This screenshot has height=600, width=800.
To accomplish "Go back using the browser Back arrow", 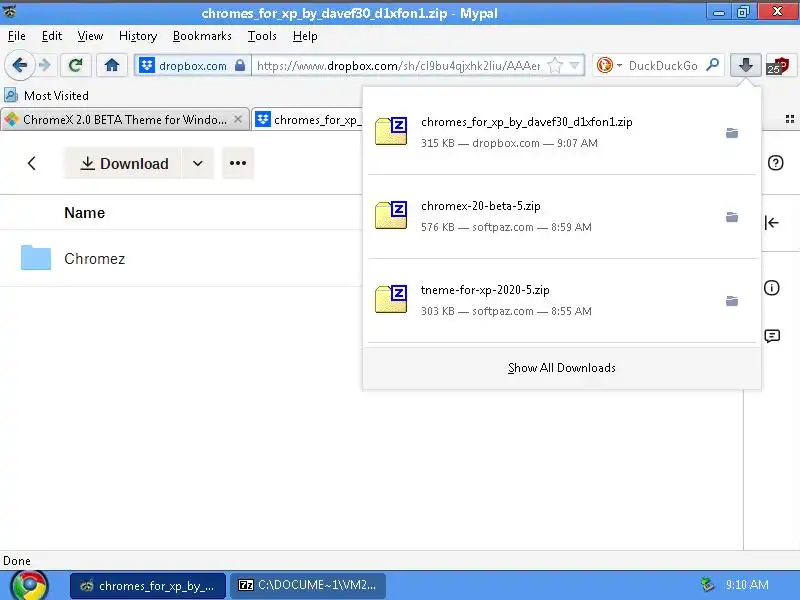I will 19,65.
